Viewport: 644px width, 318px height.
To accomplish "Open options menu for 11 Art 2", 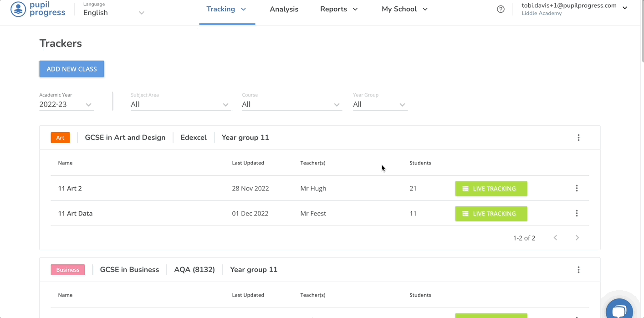I will tap(577, 188).
